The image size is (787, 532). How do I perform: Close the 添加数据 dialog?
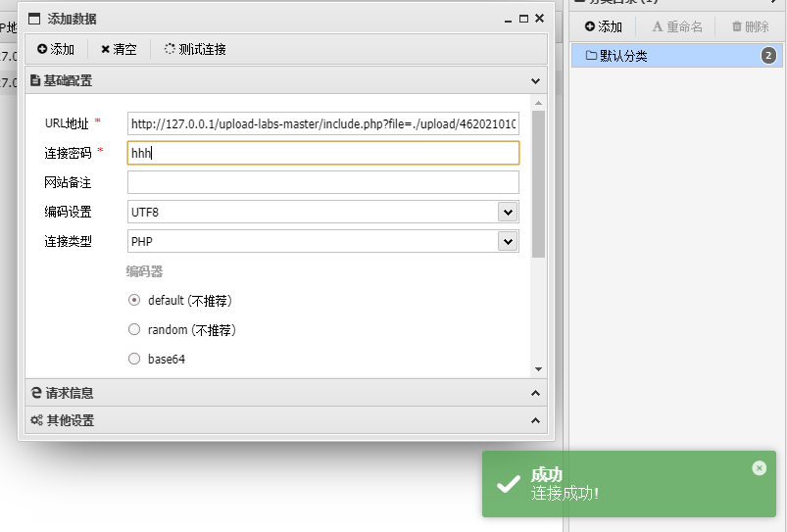540,18
